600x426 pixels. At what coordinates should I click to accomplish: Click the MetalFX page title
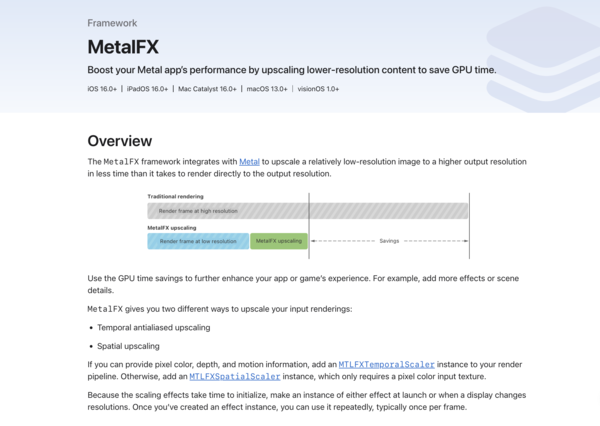pyautogui.click(x=123, y=47)
